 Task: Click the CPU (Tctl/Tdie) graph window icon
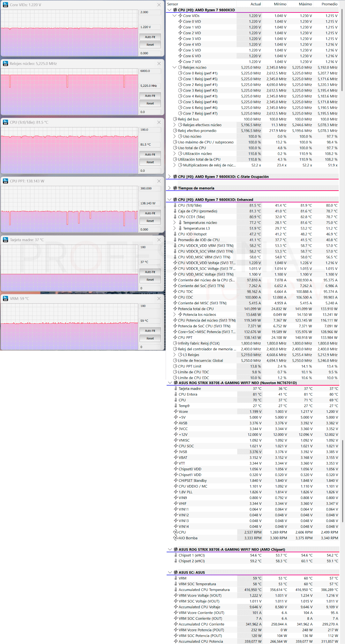(x=5, y=122)
